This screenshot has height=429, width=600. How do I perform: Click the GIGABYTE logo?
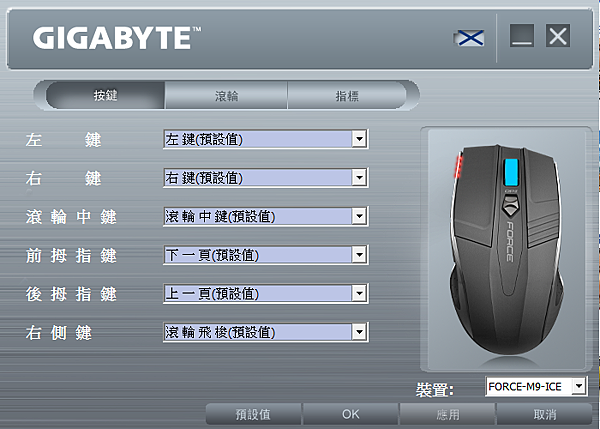pos(117,38)
